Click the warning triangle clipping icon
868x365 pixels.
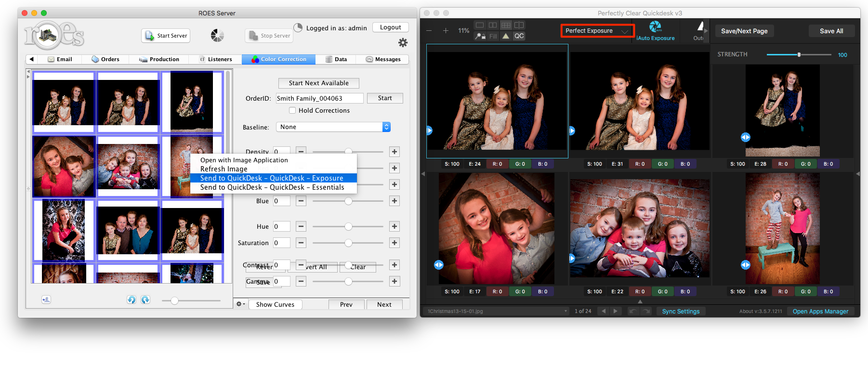(506, 36)
